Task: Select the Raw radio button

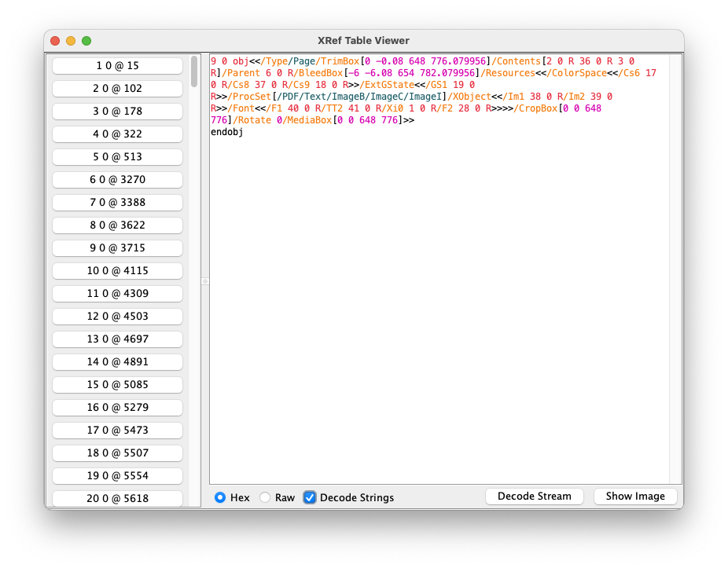Action: 265,497
